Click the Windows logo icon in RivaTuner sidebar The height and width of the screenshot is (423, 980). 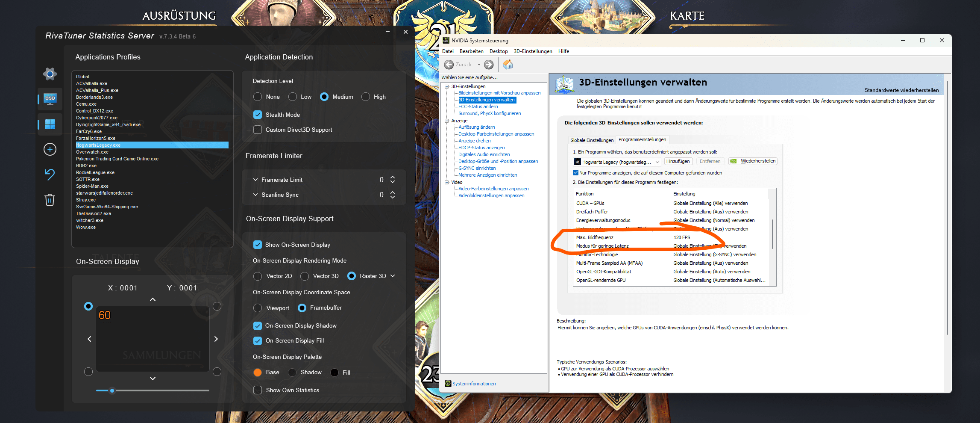tap(50, 124)
